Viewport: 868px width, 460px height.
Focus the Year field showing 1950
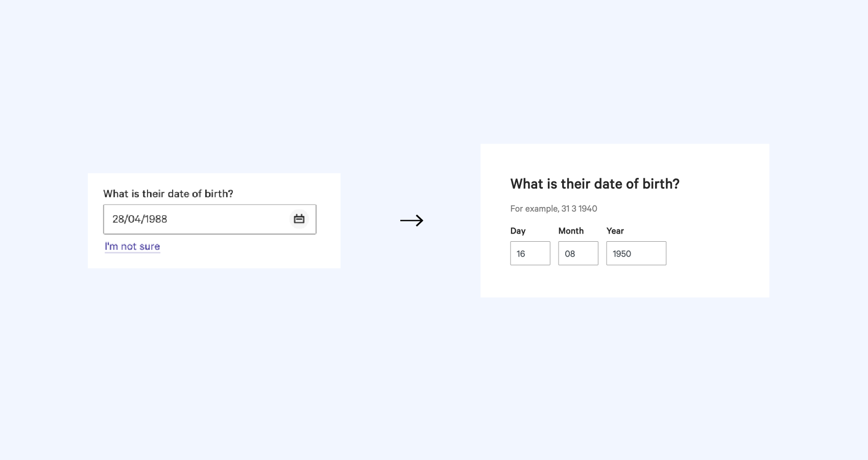click(x=636, y=254)
